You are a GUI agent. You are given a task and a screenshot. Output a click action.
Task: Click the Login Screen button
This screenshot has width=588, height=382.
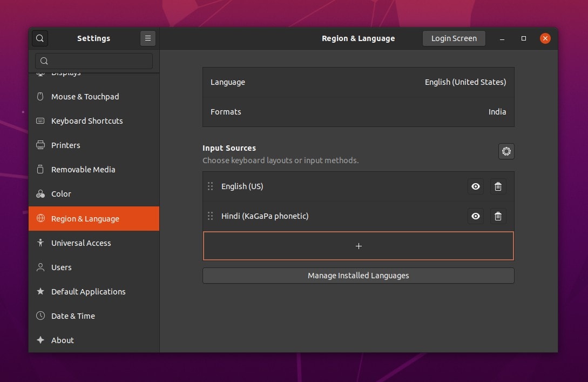454,38
